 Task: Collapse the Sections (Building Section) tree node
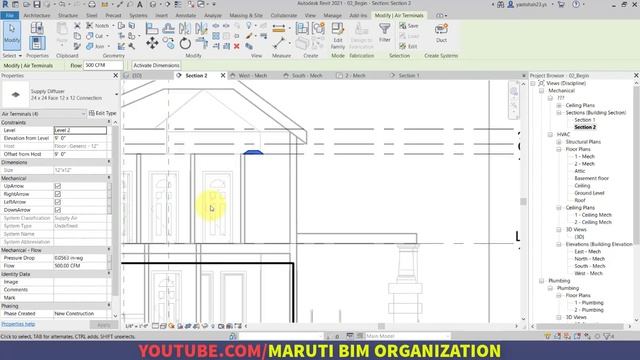(x=559, y=113)
